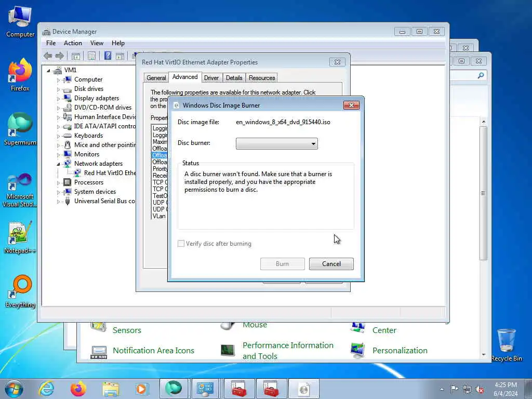
Task: Open the Notification Area Icons icon in Control Panel
Action: coord(99,352)
